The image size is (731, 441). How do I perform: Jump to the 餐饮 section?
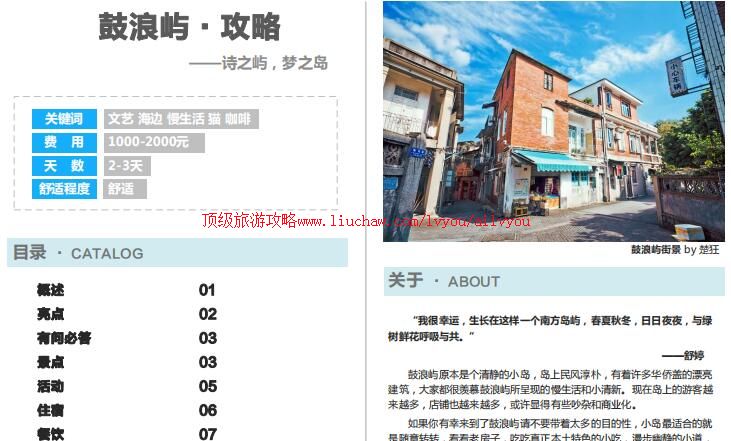coord(51,433)
